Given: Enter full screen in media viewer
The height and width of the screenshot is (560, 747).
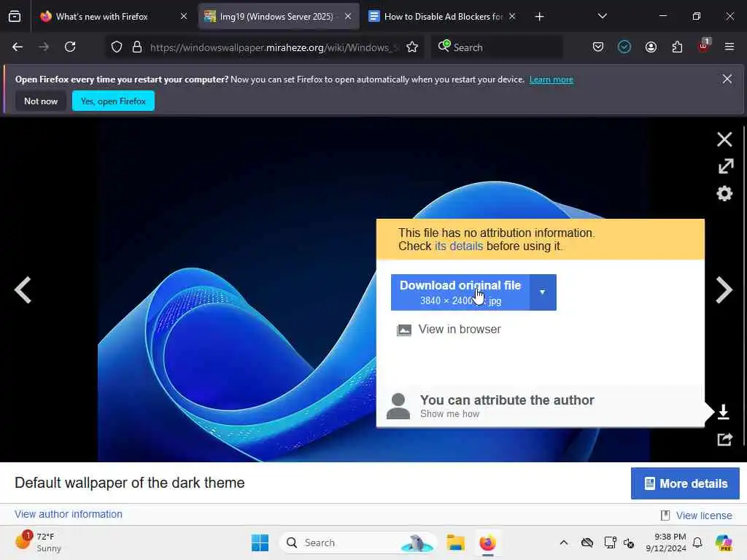Looking at the screenshot, I should tap(726, 166).
